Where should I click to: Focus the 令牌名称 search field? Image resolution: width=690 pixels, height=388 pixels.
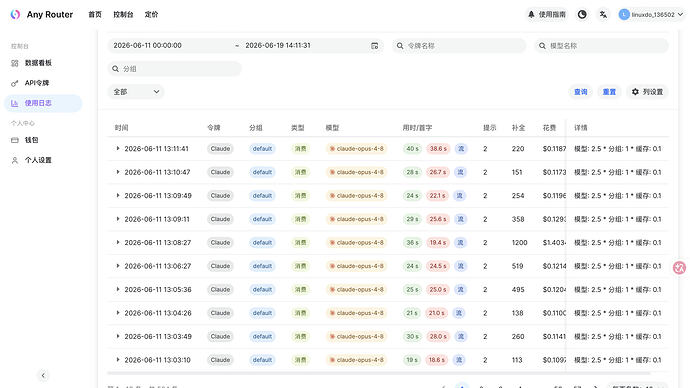coord(459,46)
